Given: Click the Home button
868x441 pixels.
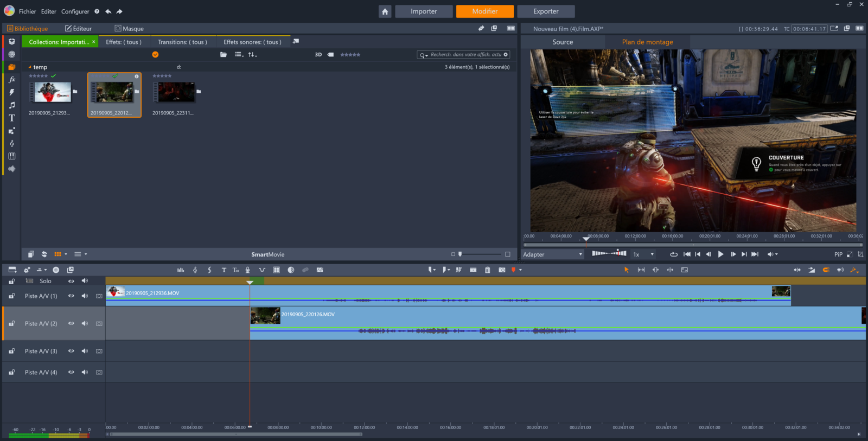Looking at the screenshot, I should tap(385, 11).
